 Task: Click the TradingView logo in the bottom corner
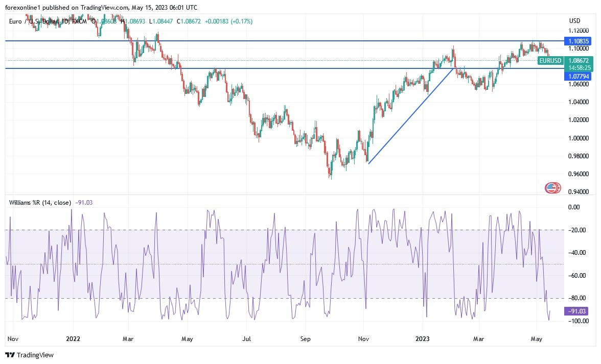pyautogui.click(x=28, y=355)
